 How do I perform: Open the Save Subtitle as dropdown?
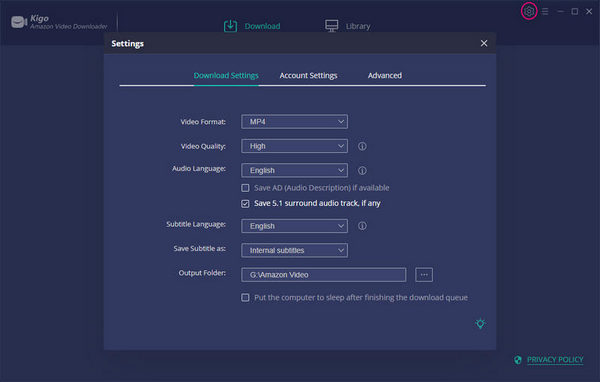294,250
